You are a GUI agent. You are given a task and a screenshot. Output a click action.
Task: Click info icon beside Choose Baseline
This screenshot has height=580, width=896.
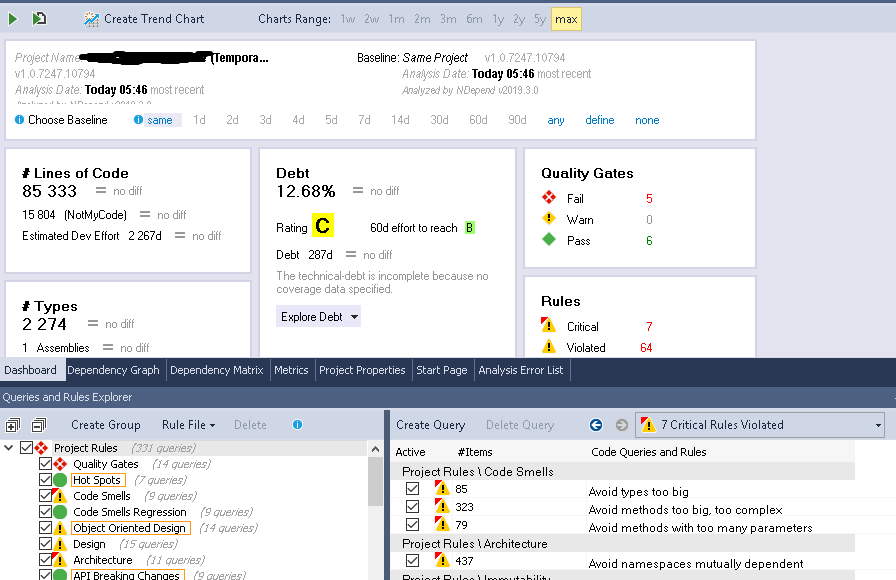[19, 119]
